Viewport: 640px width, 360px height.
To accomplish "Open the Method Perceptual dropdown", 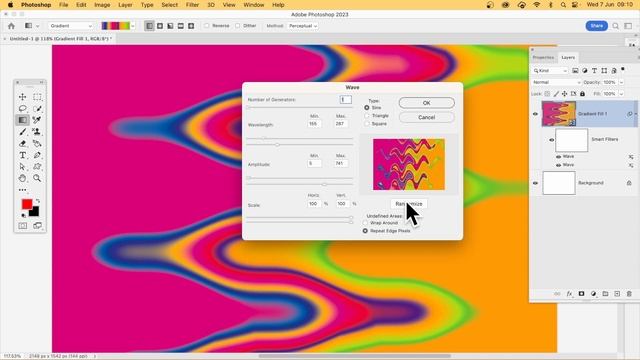I will tap(302, 26).
